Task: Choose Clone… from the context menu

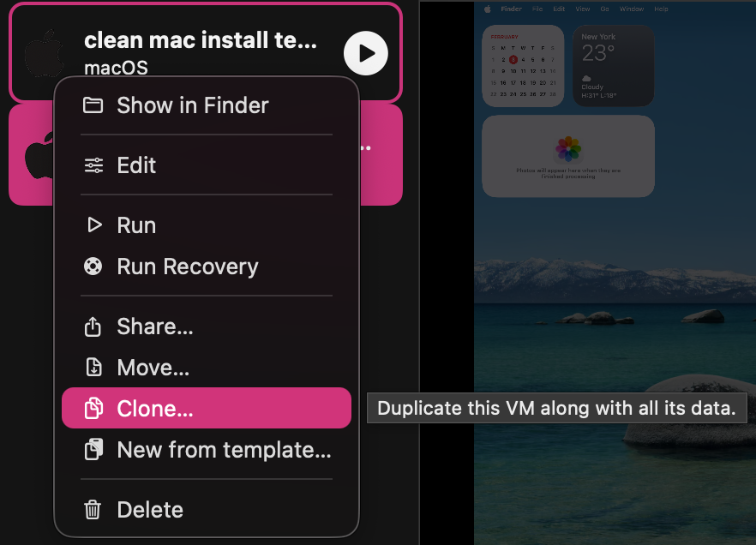Action: point(207,408)
